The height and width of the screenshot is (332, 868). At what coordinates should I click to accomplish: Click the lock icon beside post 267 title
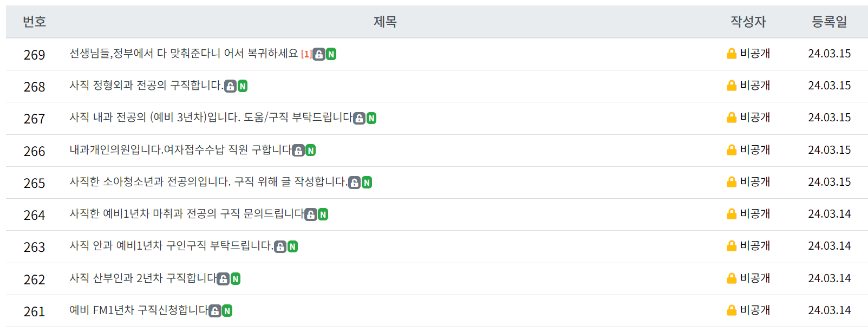click(x=359, y=118)
